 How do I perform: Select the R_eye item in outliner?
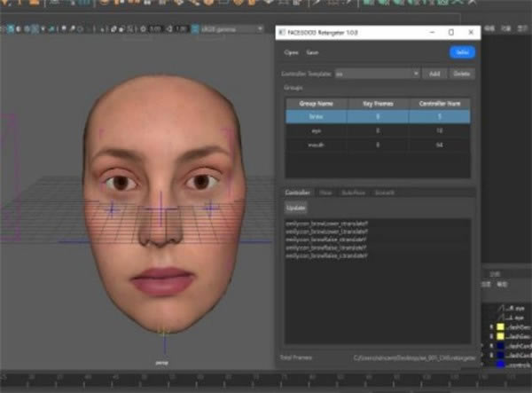(515, 309)
